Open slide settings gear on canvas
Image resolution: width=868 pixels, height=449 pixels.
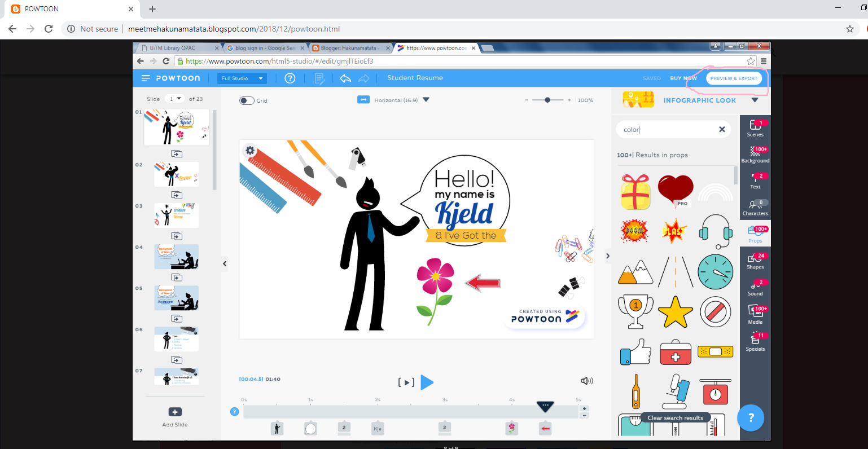pyautogui.click(x=250, y=151)
